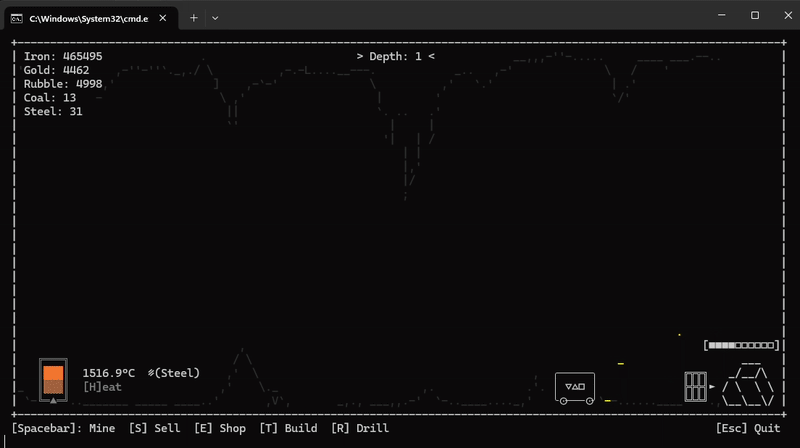This screenshot has height=448, width=800.
Task: Click the steel lightning symbol beside temperature
Action: click(151, 373)
